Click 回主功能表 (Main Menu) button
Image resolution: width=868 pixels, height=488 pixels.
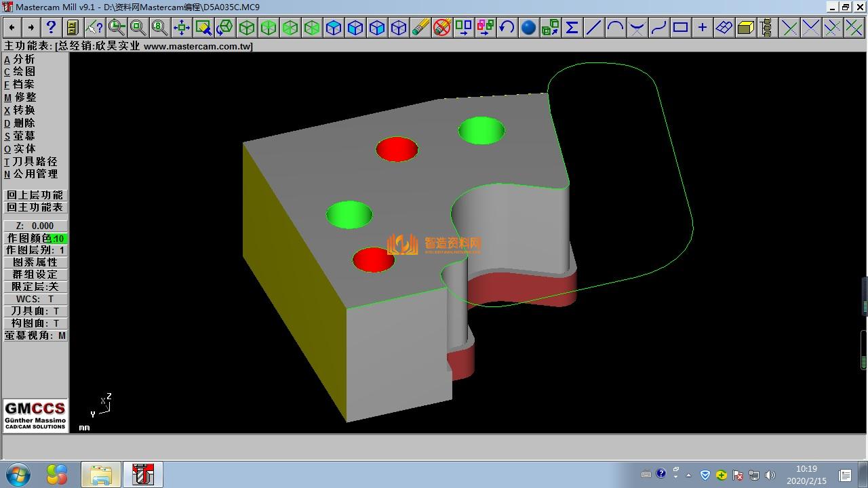pos(35,207)
